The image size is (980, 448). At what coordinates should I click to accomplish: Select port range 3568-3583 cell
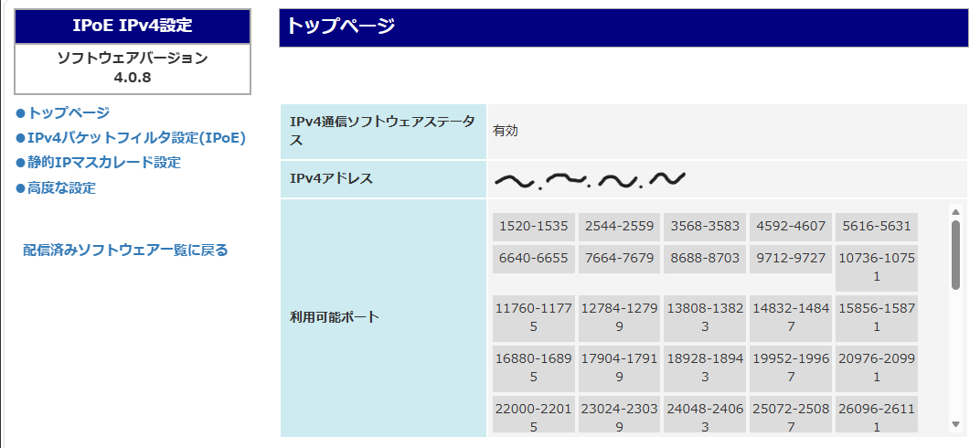click(704, 227)
